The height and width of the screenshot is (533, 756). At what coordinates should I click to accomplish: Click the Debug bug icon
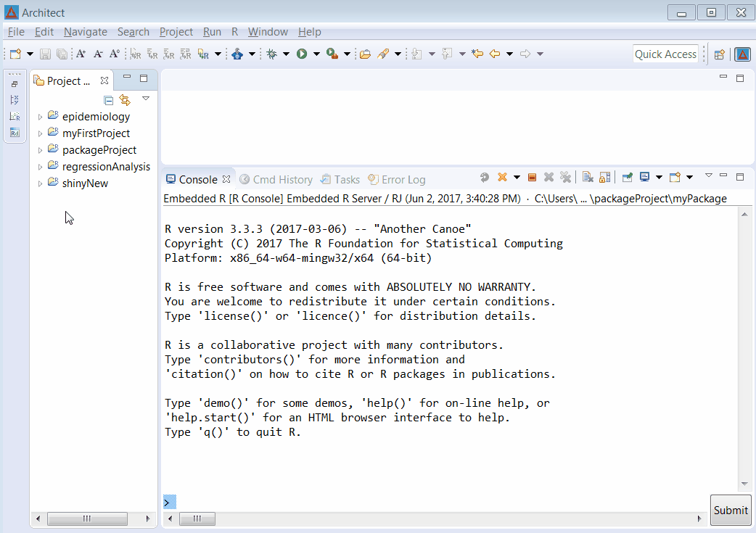point(272,54)
